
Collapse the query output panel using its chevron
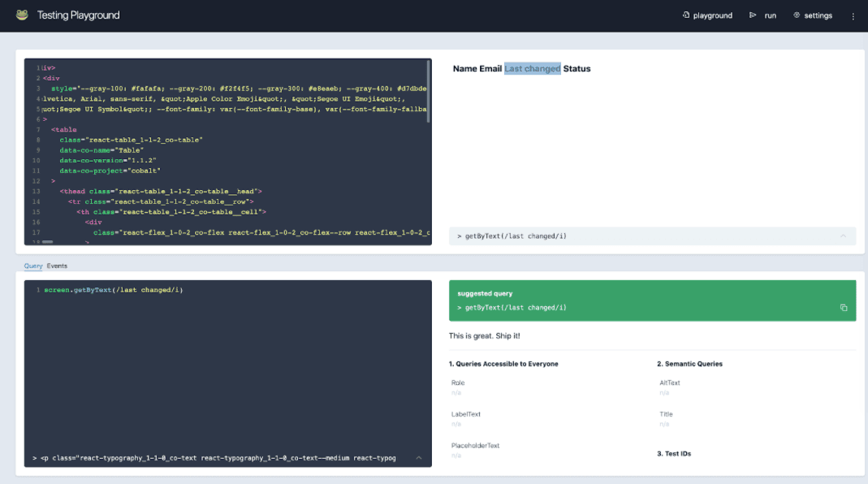(419, 457)
